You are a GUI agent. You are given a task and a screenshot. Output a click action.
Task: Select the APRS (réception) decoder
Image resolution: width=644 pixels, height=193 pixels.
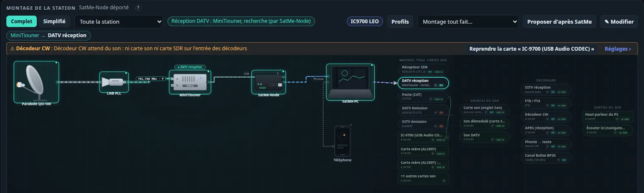click(547, 130)
